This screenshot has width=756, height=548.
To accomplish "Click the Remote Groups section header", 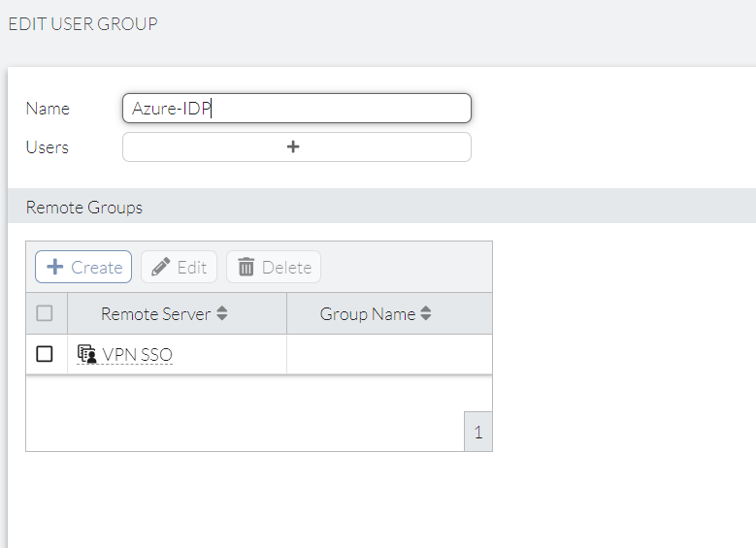I will click(x=84, y=207).
